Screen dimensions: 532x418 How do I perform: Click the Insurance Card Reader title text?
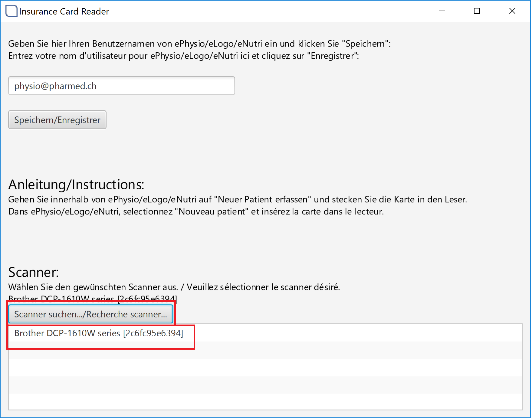[64, 11]
